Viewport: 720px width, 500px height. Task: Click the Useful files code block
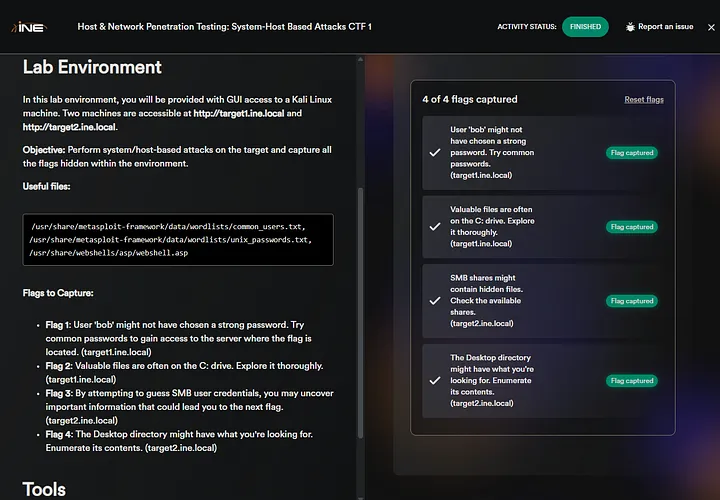click(x=178, y=239)
